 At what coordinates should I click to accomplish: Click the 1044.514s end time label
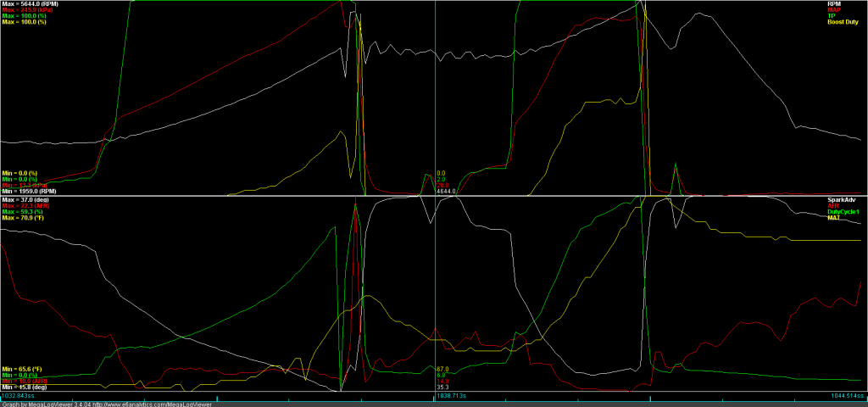848,397
